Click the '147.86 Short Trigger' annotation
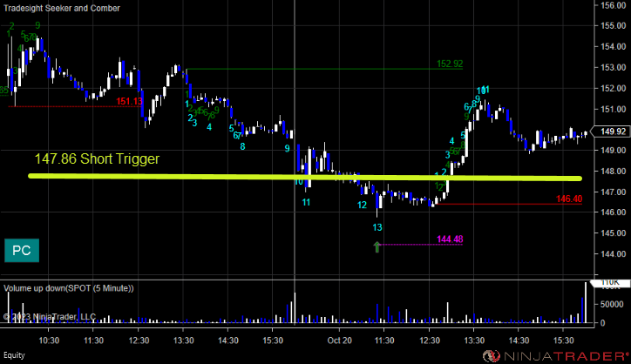This screenshot has height=364, width=631. pos(97,158)
